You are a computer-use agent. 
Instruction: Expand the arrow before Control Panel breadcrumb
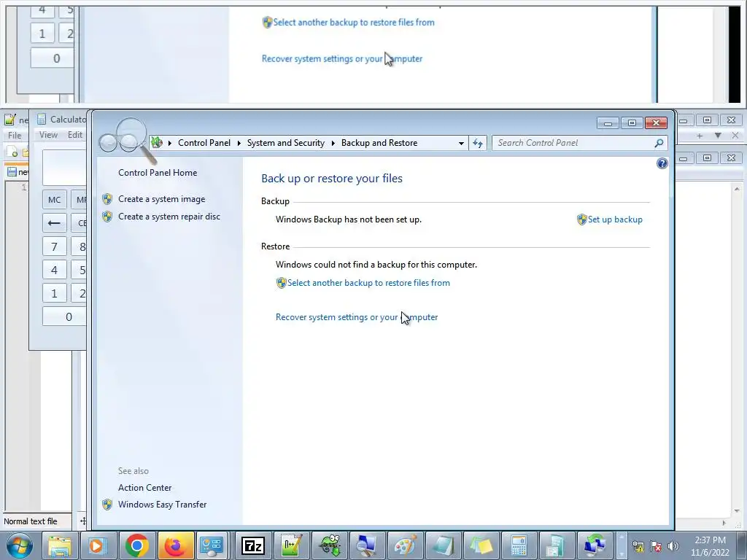tap(169, 143)
